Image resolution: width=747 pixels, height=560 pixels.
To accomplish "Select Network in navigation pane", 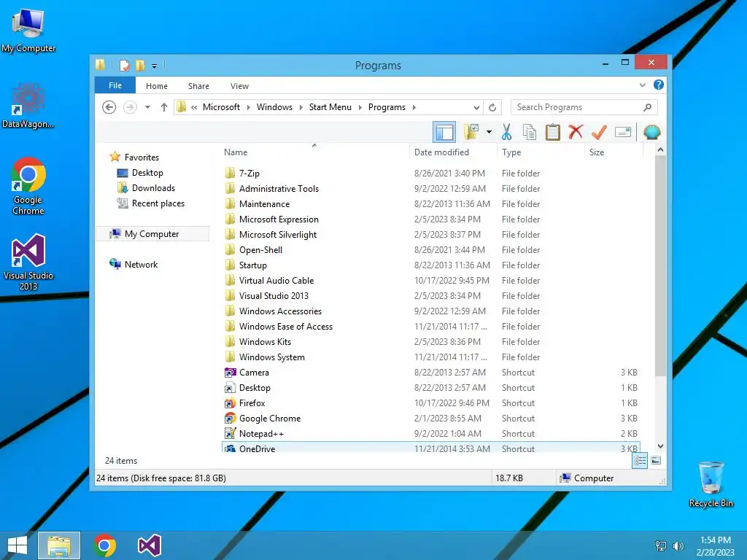I will coord(141,264).
